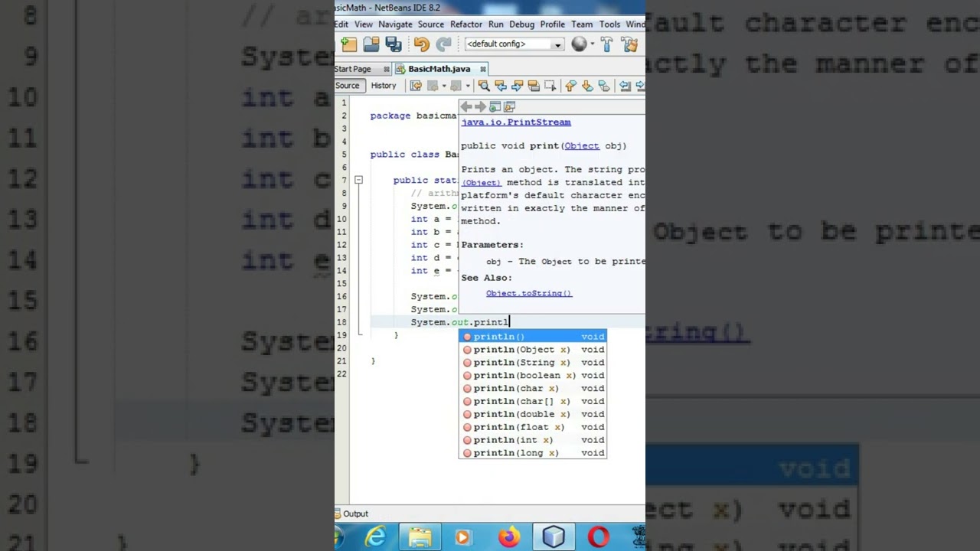Switch to the Start Page tab
980x551 pixels.
click(x=352, y=69)
